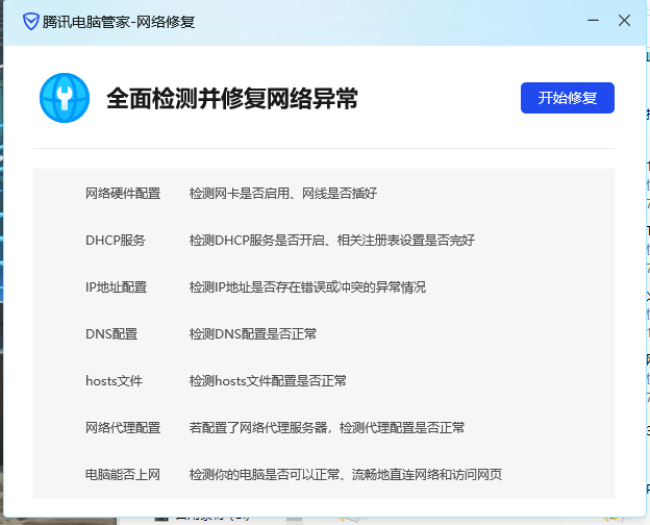This screenshot has width=650, height=525.
Task: Click the 检测DHCP服务是否开启 description text
Action: coord(331,240)
